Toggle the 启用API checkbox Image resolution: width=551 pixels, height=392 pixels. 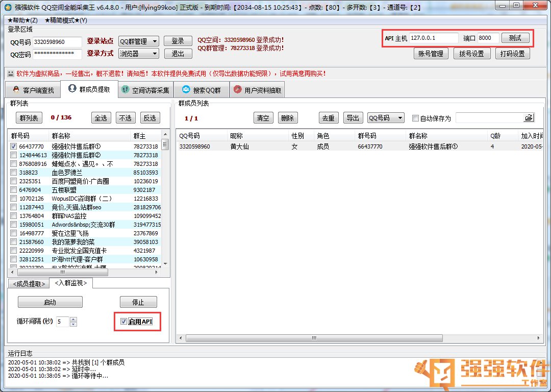click(x=123, y=322)
